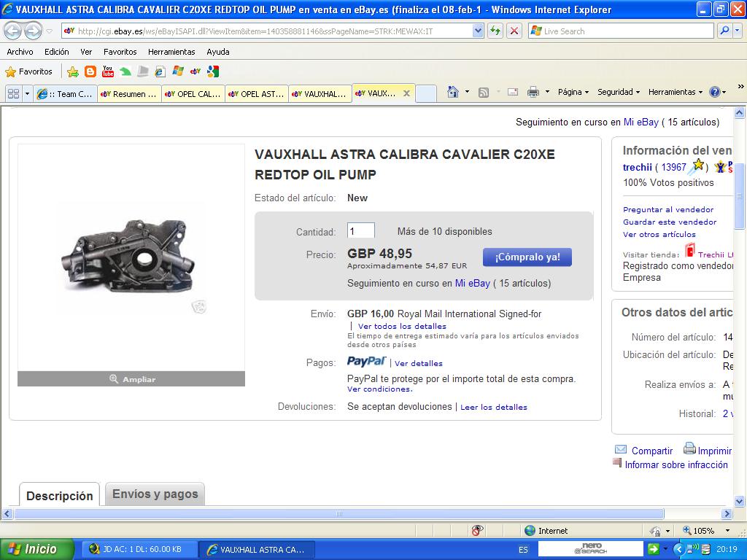Open the Google favorite icon
747x560 pixels.
tap(213, 71)
